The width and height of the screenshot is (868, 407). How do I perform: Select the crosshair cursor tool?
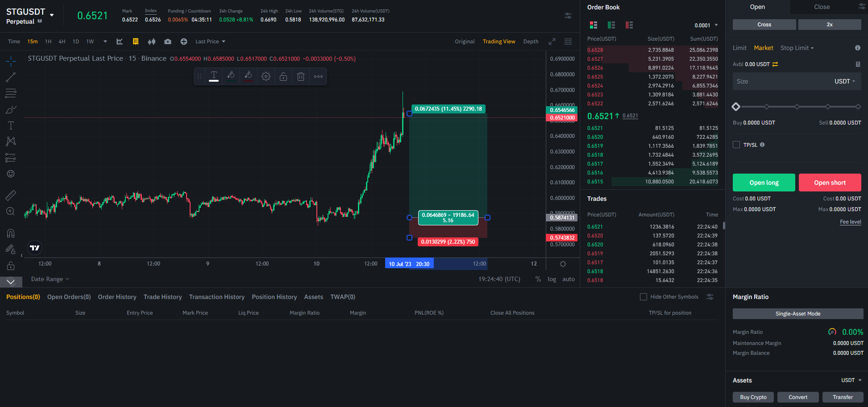tap(11, 61)
